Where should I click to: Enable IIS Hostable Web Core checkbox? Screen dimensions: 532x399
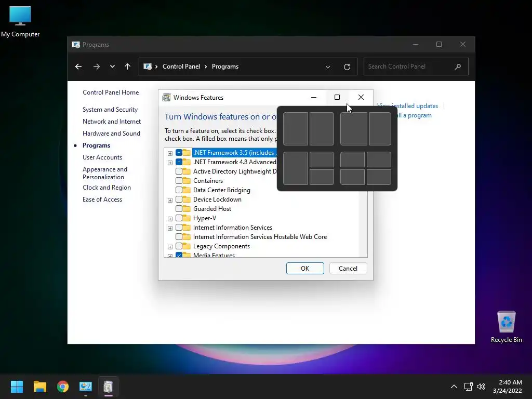(x=179, y=236)
